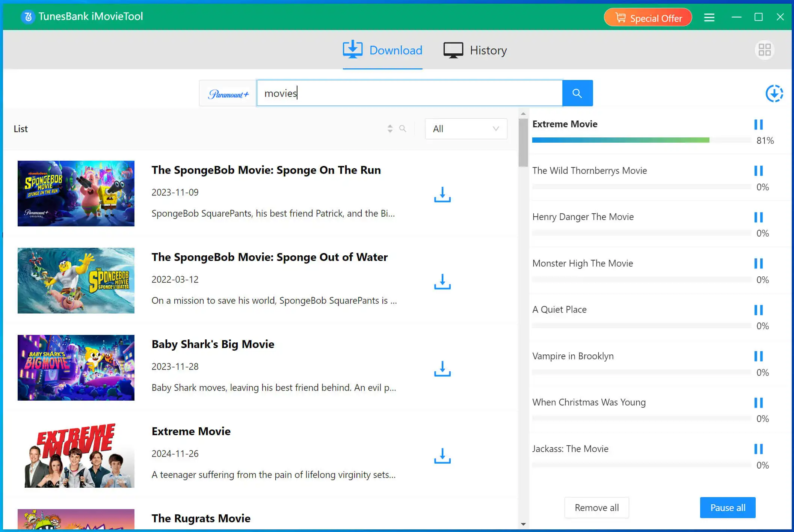The width and height of the screenshot is (794, 532).
Task: Open Extreme Movie poster thumbnail
Action: click(76, 455)
